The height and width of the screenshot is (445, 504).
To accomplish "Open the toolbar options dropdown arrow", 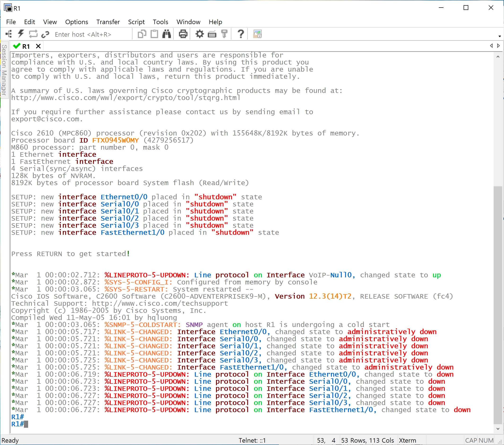I will click(500, 36).
